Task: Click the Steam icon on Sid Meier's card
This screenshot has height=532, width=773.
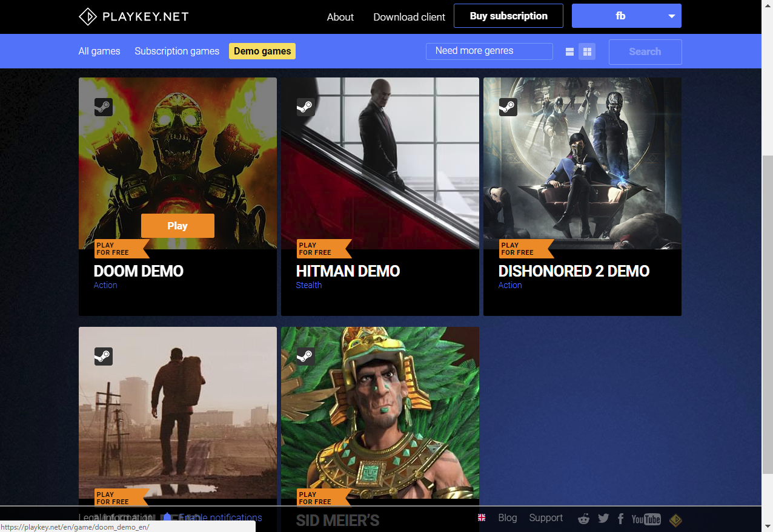Action: point(306,356)
